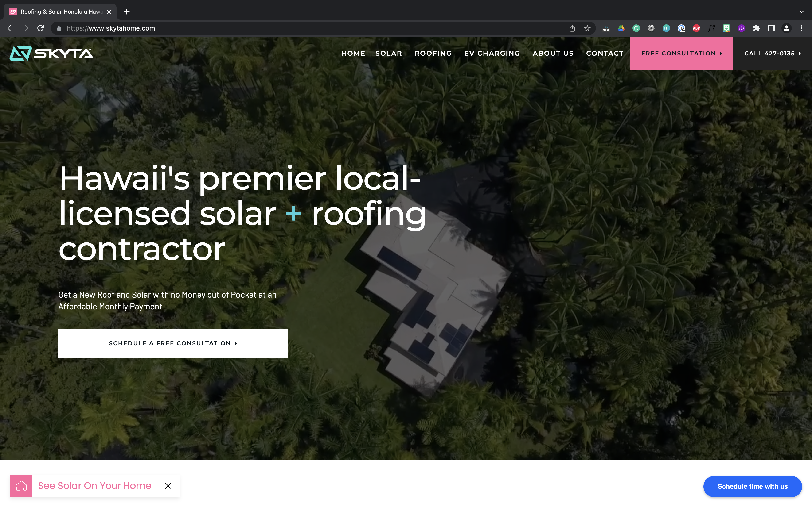The image size is (812, 507).
Task: Bookmark this page with the star icon
Action: click(x=587, y=28)
